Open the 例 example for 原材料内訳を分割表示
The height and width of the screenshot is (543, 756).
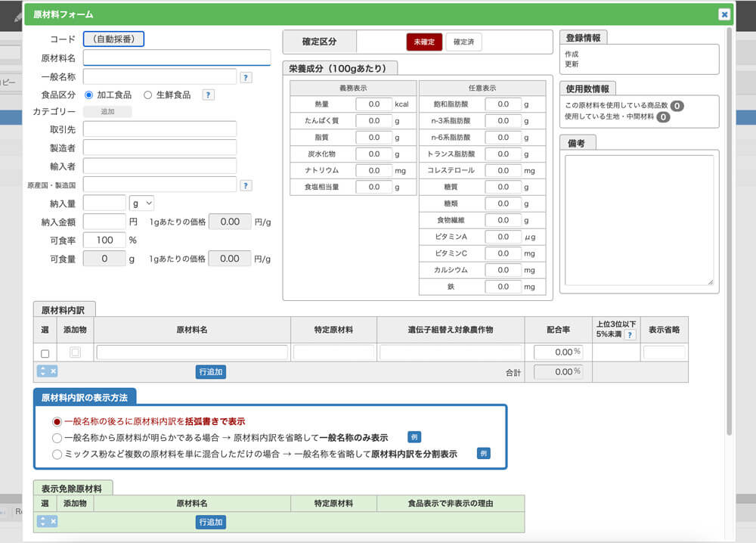tap(484, 453)
